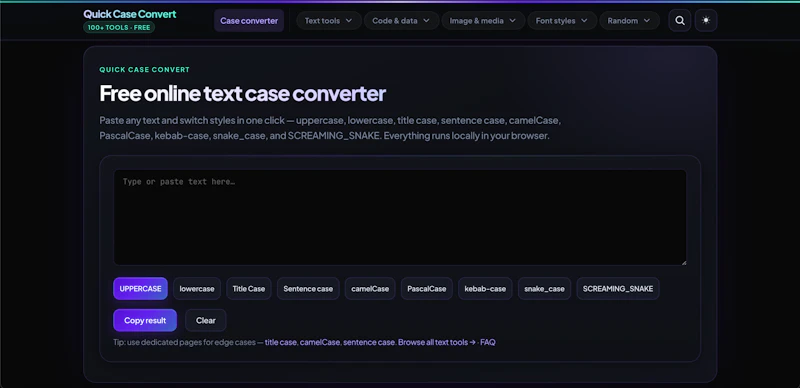This screenshot has width=800, height=388.
Task: Select the Case converter nav tab
Action: (249, 21)
